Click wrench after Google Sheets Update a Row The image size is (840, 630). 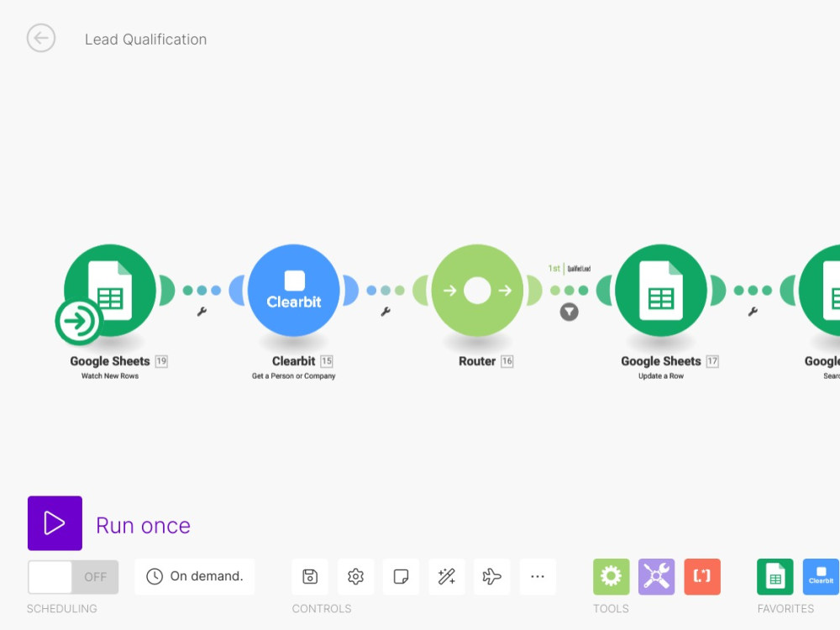click(753, 312)
